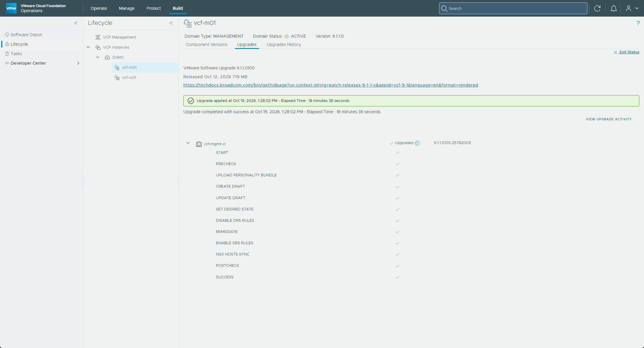644x348 pixels.
Task: Click the Software Depot icon
Action: (x=7, y=35)
